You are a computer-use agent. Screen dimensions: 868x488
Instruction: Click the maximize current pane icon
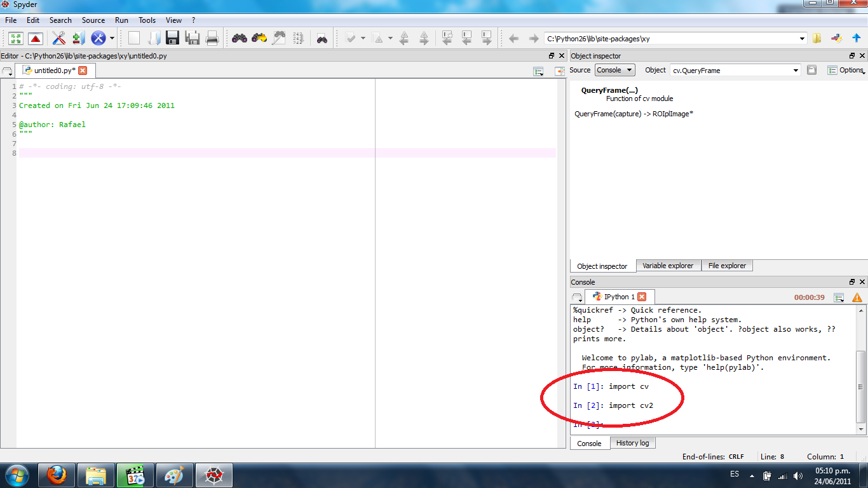(x=16, y=38)
